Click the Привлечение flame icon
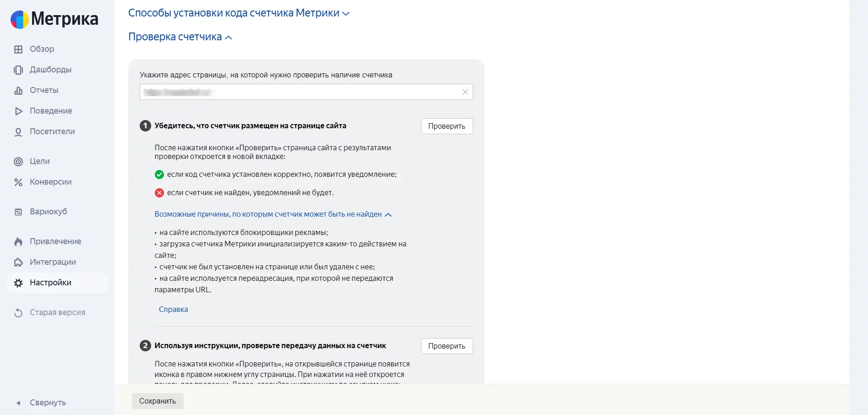Image resolution: width=868 pixels, height=415 pixels. click(x=18, y=241)
